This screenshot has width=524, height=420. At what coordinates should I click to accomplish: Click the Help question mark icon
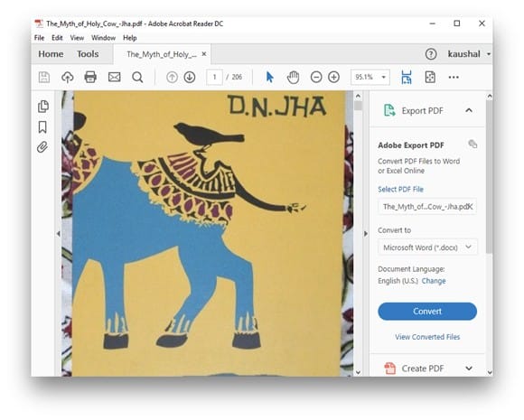431,54
